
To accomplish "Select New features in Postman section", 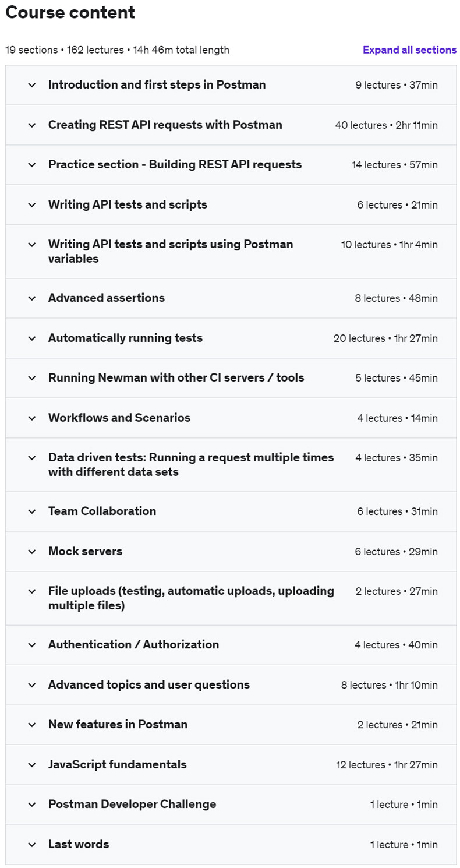I will click(118, 725).
